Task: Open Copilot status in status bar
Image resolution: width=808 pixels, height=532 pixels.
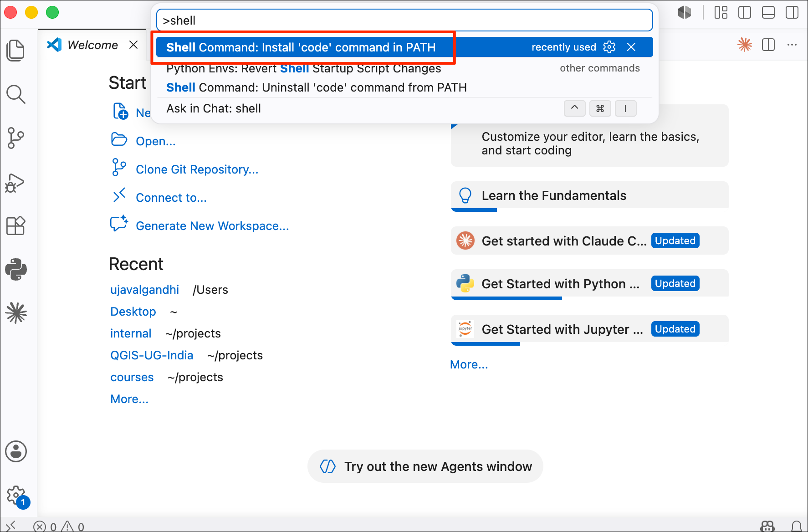Action: coord(768,526)
